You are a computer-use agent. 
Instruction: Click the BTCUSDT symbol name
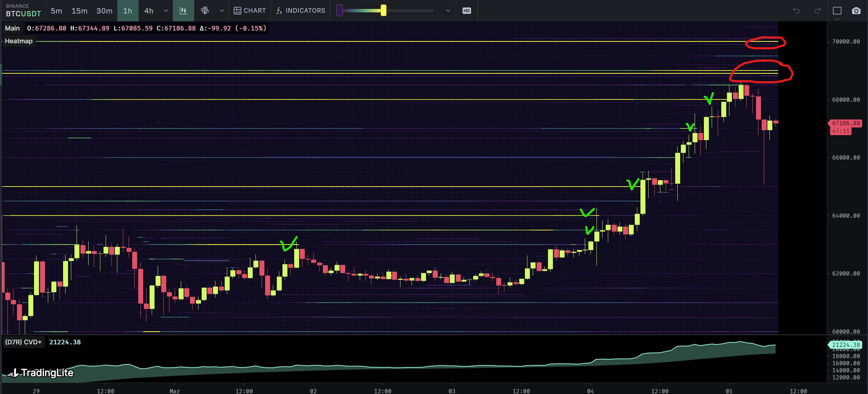(x=23, y=14)
